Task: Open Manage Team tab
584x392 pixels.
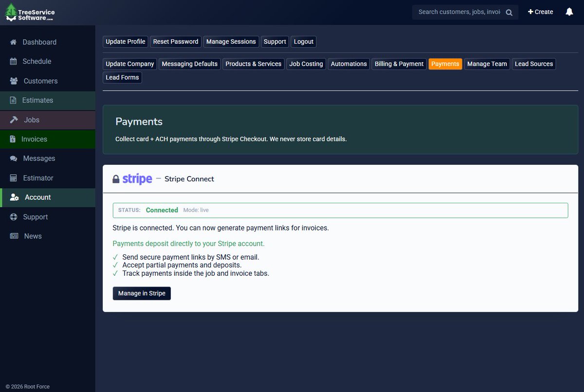Action: (487, 64)
